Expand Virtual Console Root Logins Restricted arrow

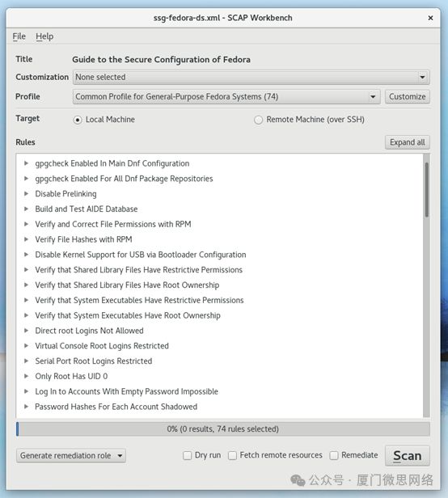coord(27,345)
